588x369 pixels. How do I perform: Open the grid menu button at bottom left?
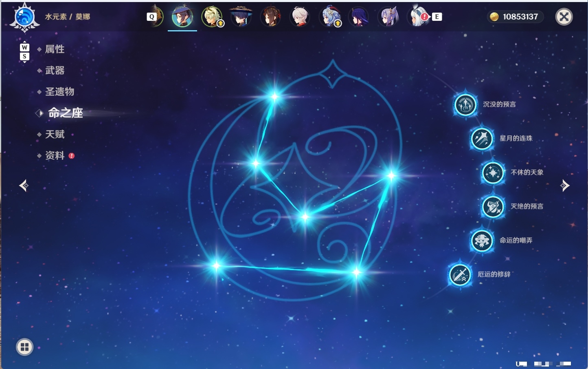coord(24,347)
